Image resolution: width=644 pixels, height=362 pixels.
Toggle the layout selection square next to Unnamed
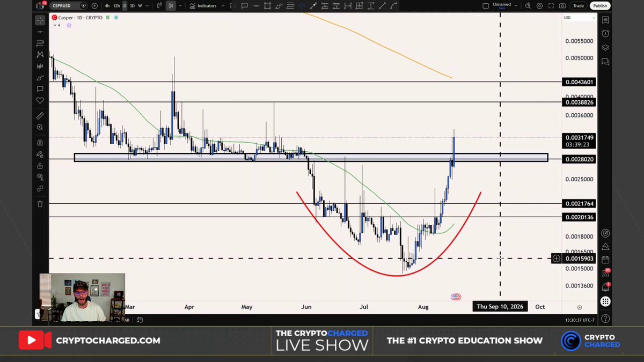click(486, 6)
